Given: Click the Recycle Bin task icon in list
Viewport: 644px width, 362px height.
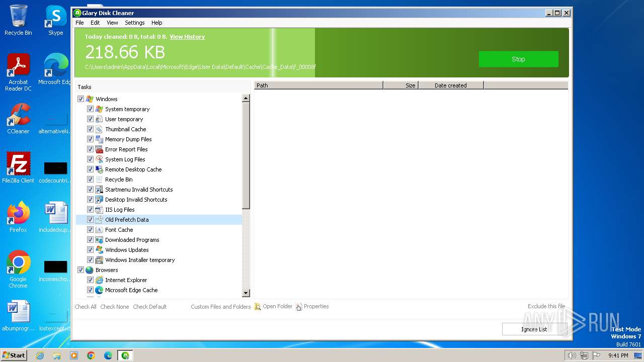Looking at the screenshot, I should pyautogui.click(x=99, y=179).
